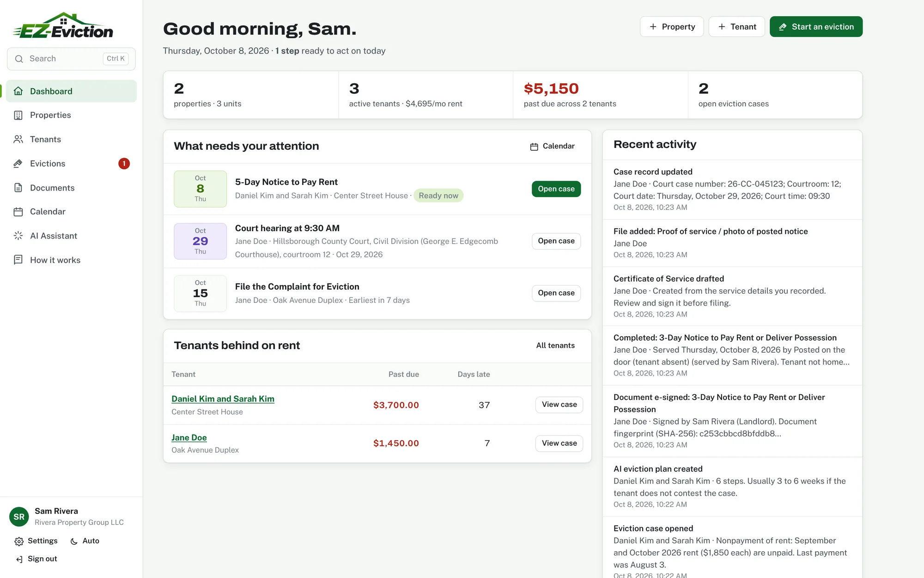Click the Dashboard home icon
This screenshot has height=578, width=924.
pos(18,91)
